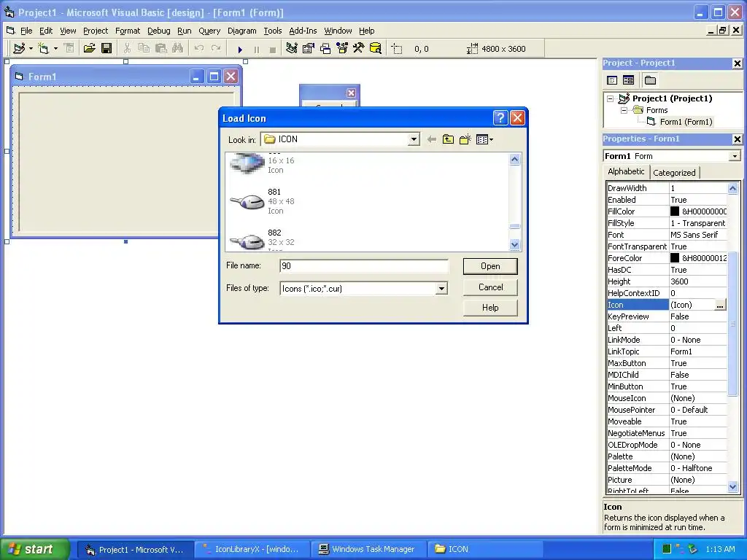
Task: Click the Open button
Action: coord(490,266)
